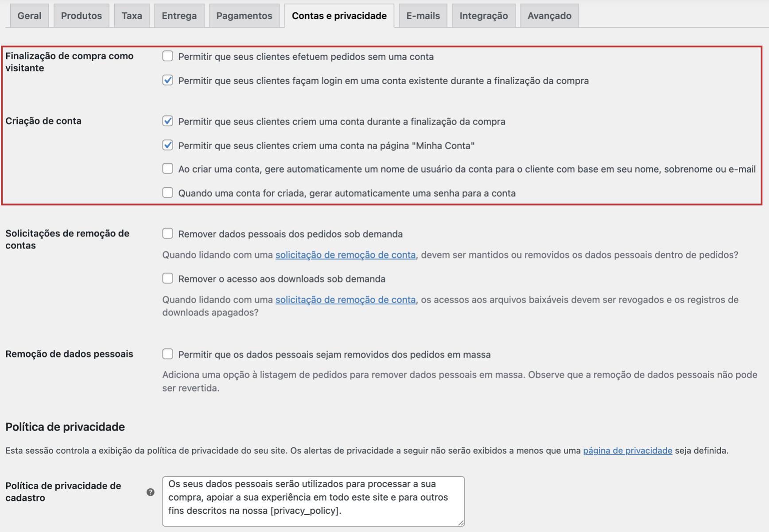Image resolution: width=769 pixels, height=532 pixels.
Task: Enable bulk personal data removal checkbox
Action: coord(167,354)
